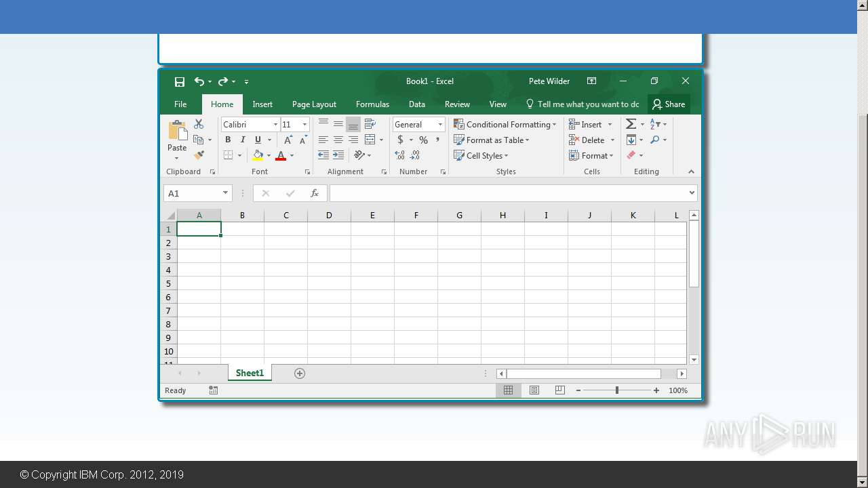
Task: Align text to the middle
Action: tap(338, 124)
